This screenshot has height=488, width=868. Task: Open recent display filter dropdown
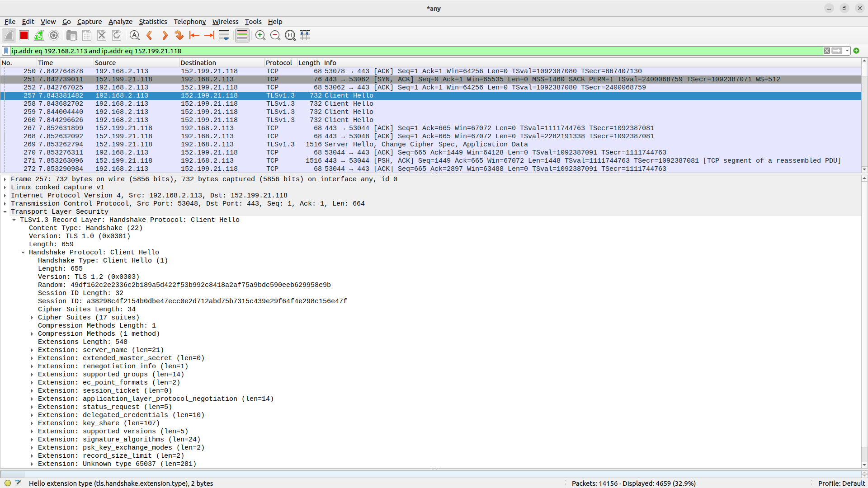click(847, 51)
